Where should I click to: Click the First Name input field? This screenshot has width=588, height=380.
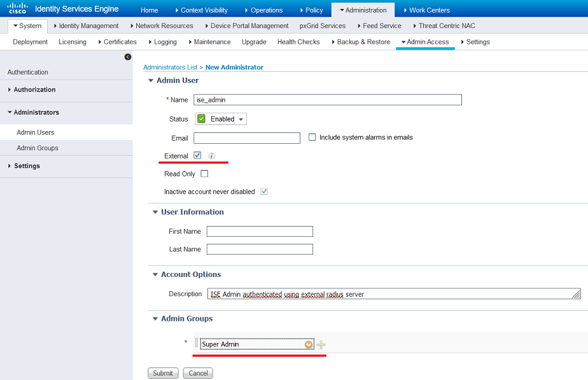point(260,232)
